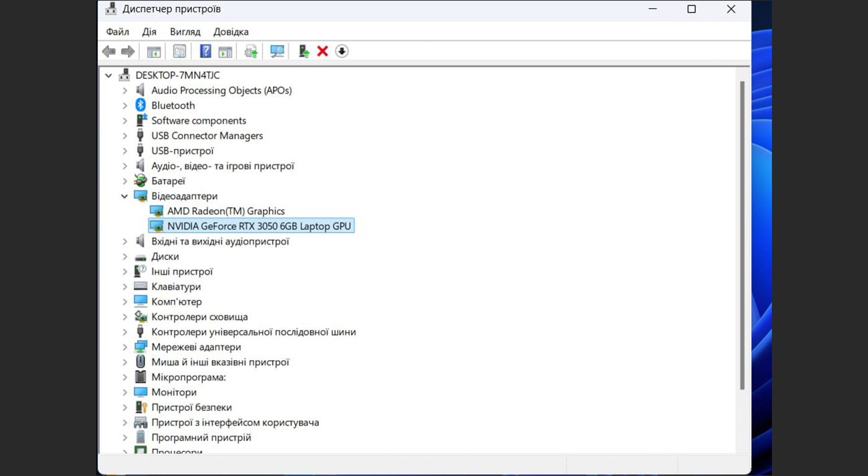Maximize the Диспетчер пристроїв window
The image size is (868, 476).
pos(691,9)
